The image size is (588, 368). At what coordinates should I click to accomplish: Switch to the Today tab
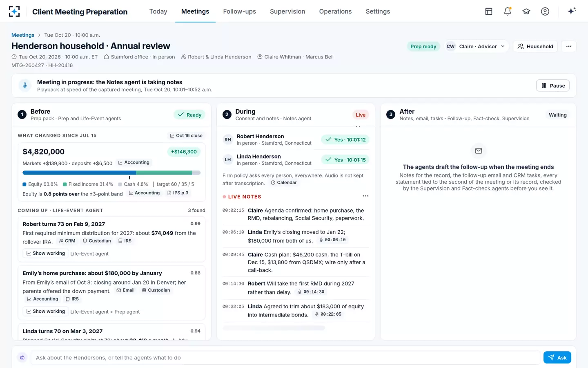[158, 11]
